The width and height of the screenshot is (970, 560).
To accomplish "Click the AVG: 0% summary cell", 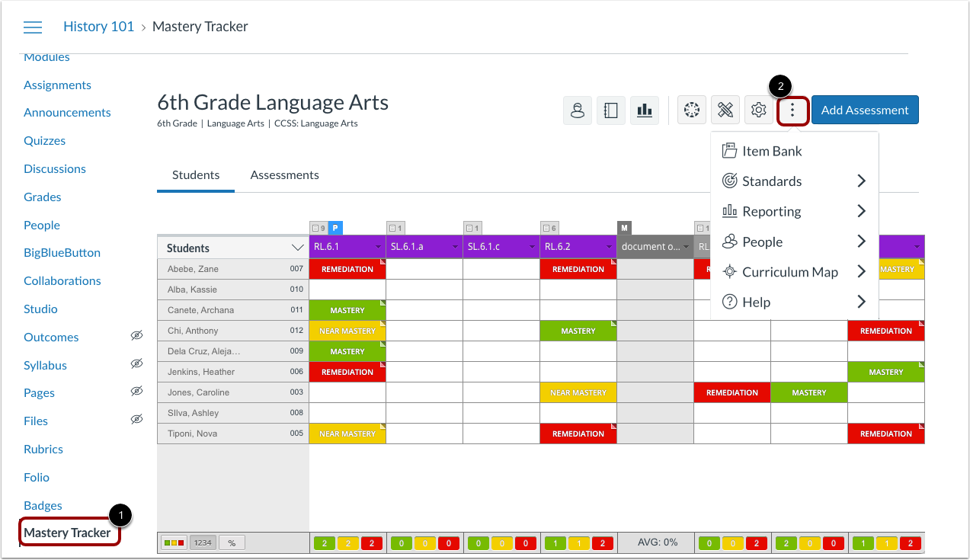I will [x=655, y=542].
